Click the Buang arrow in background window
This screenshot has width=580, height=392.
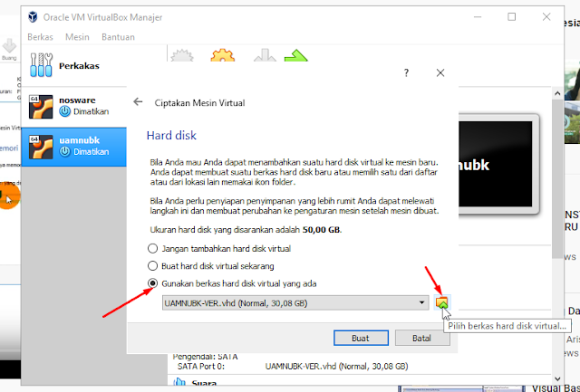[9, 46]
